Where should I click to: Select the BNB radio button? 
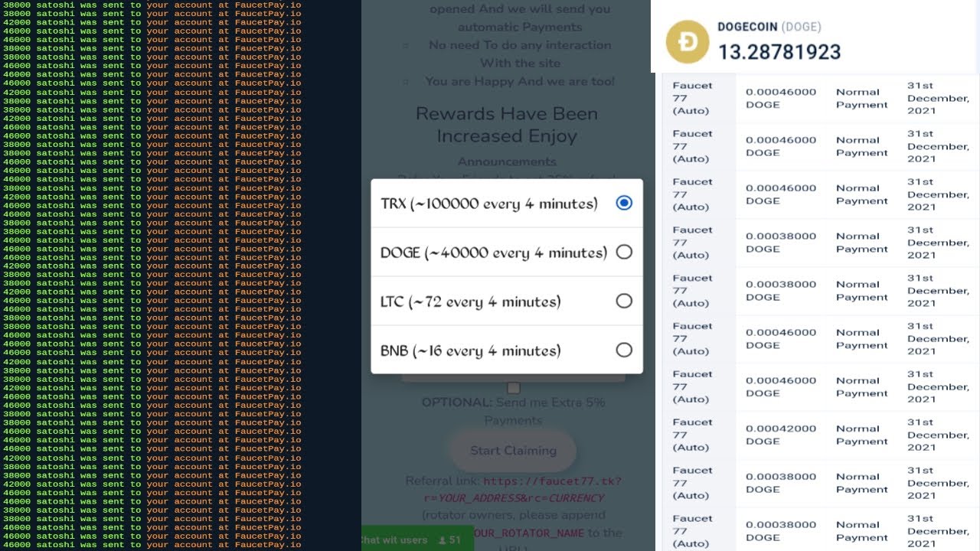(x=624, y=350)
